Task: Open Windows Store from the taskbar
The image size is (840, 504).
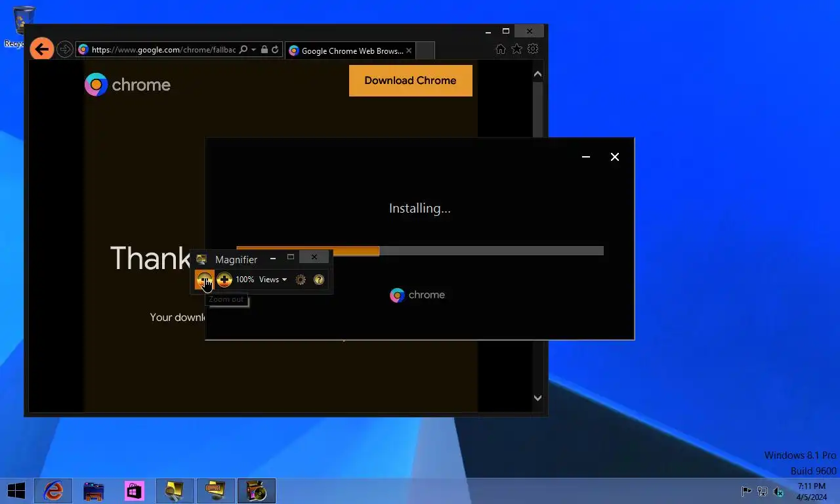Action: (135, 491)
